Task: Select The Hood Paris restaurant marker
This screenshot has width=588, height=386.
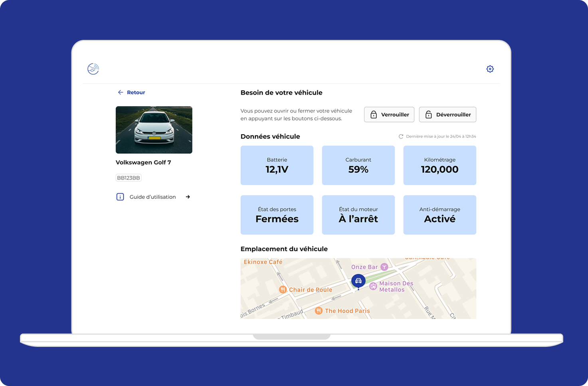Action: coord(319,311)
